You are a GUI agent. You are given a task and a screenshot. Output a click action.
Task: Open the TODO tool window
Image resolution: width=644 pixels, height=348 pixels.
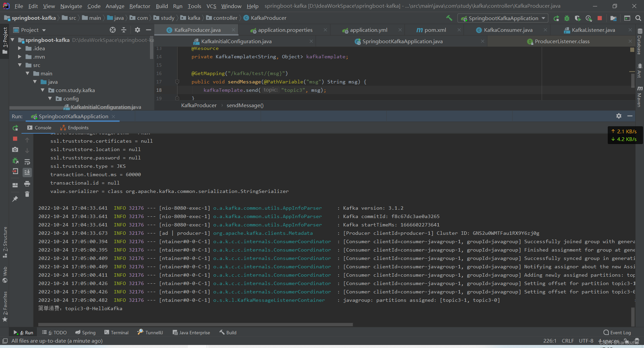[x=54, y=332]
